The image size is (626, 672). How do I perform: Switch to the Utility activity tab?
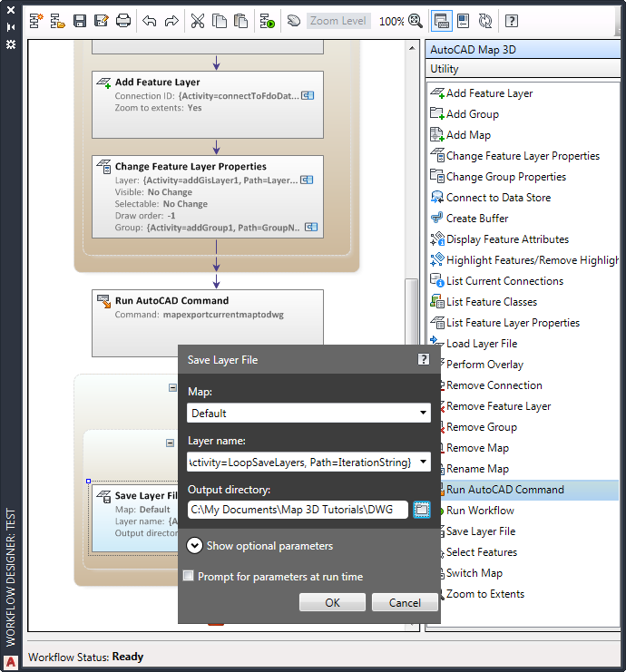coord(524,69)
